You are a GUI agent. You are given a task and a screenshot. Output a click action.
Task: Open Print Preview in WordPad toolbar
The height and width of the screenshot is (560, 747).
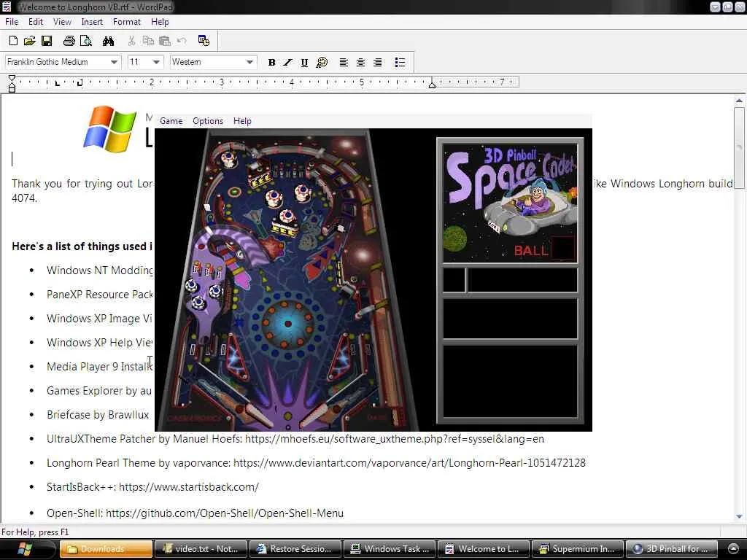click(x=86, y=41)
